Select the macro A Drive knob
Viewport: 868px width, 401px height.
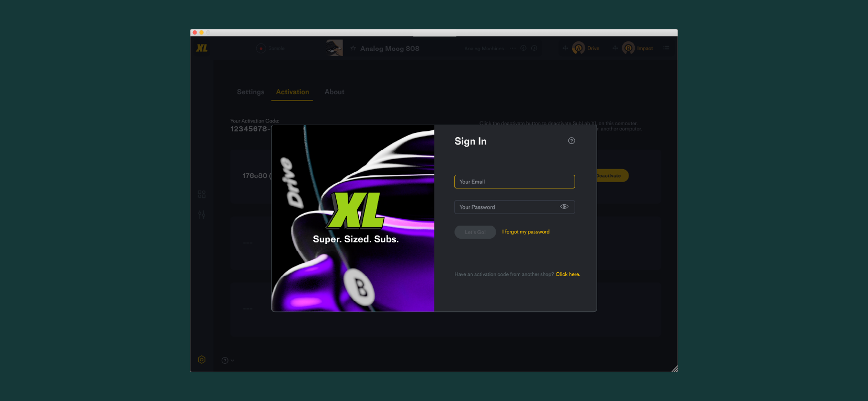(578, 48)
